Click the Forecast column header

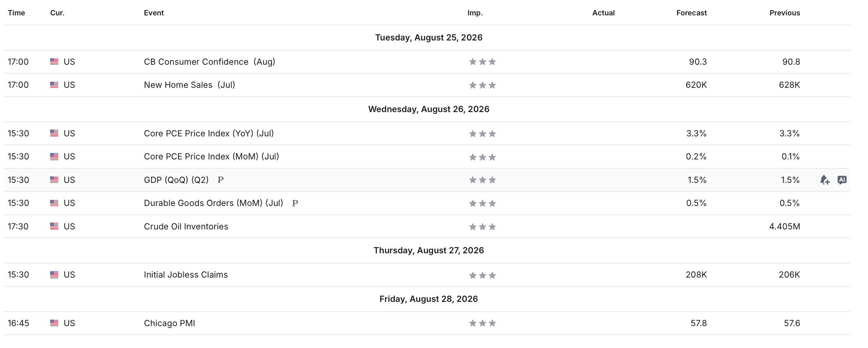coord(691,13)
